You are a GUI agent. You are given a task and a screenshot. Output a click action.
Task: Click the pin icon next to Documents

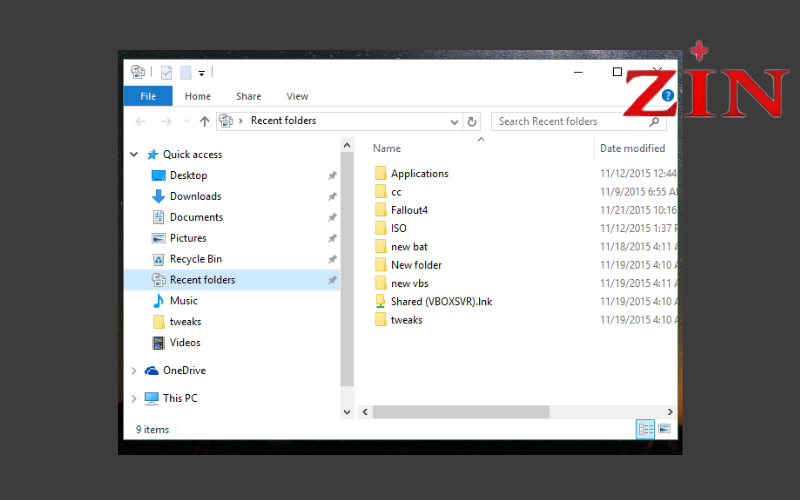tap(332, 217)
